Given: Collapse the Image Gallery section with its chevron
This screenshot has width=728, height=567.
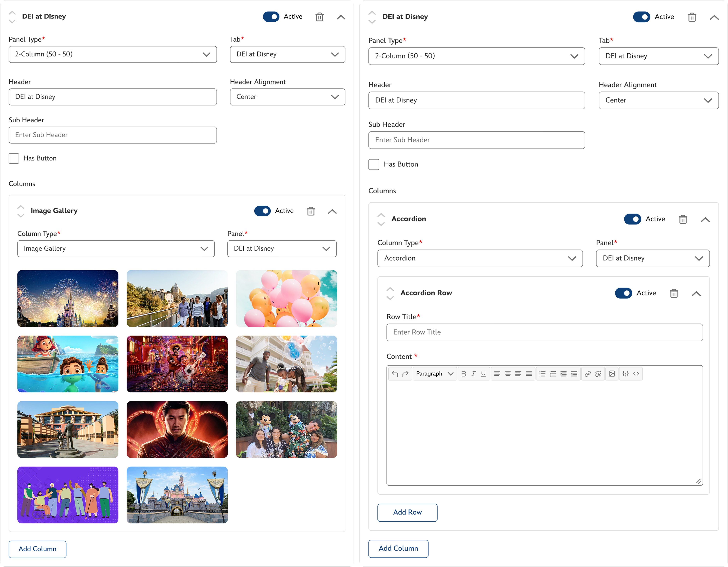Looking at the screenshot, I should (332, 211).
